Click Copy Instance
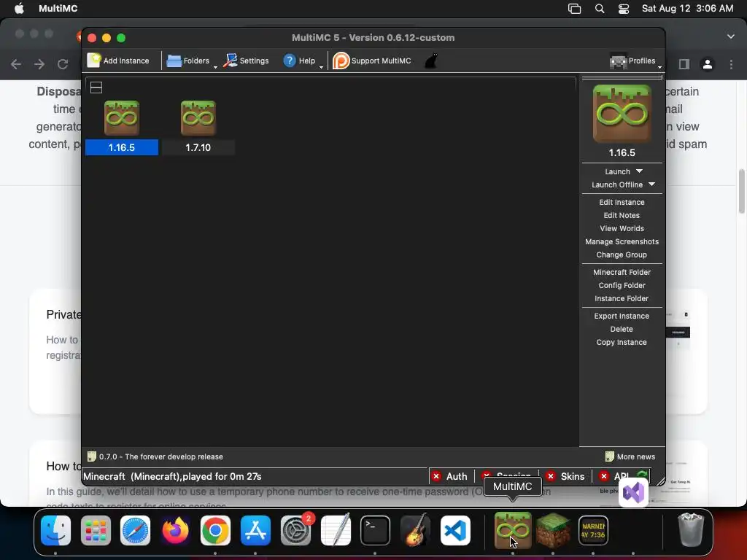Screen dimensions: 747x560 point(622,343)
